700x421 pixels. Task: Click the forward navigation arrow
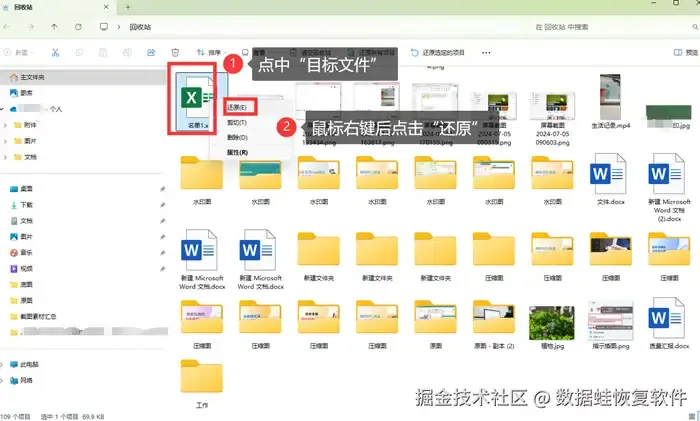31,27
